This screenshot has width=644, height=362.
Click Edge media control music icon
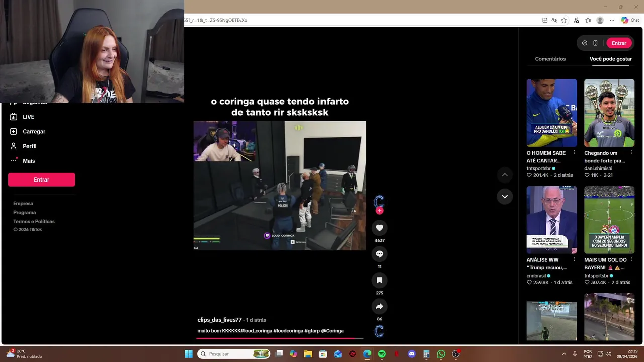[x=576, y=20]
